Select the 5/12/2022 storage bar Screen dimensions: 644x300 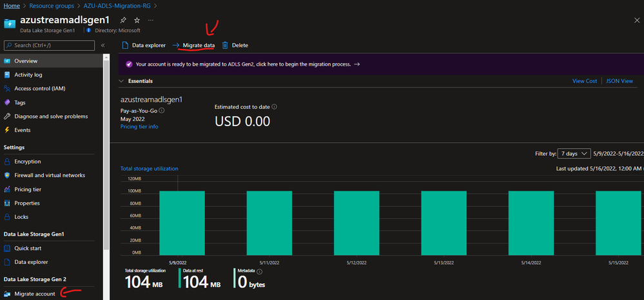[356, 223]
